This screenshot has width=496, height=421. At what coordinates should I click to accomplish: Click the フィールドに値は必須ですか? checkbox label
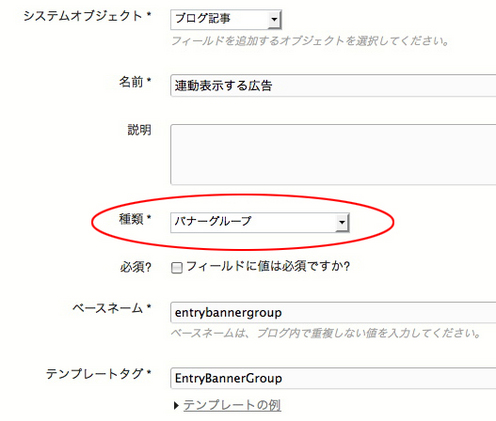pyautogui.click(x=268, y=266)
